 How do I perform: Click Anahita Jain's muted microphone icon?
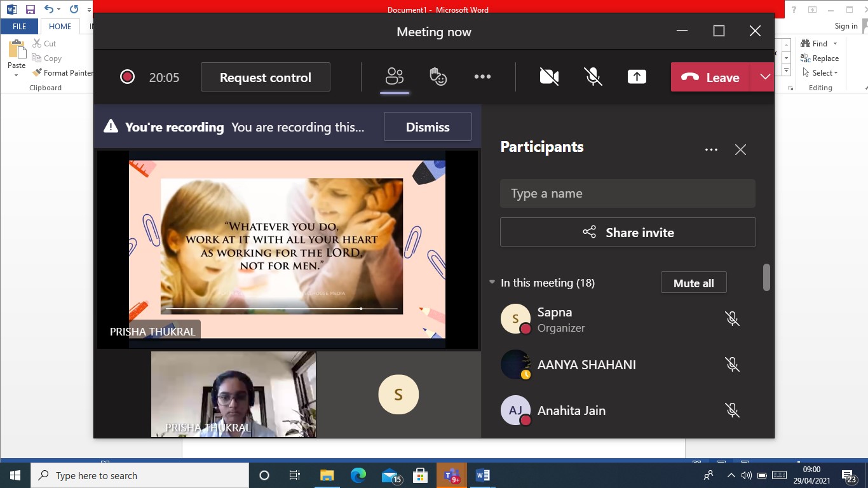pyautogui.click(x=732, y=410)
